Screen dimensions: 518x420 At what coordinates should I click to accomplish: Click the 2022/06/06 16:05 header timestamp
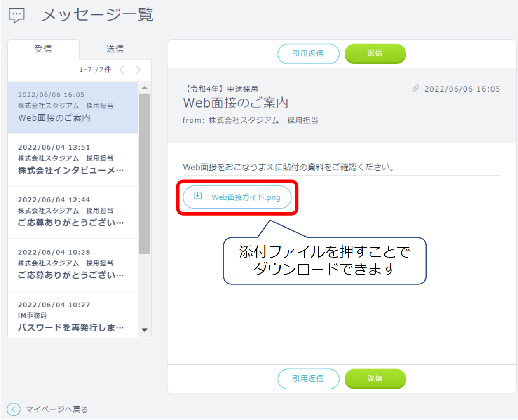(x=462, y=89)
